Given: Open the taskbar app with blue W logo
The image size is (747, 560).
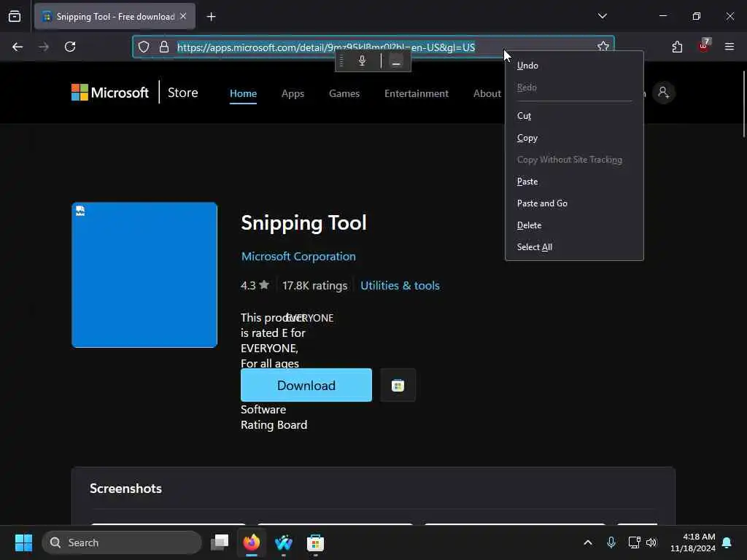Looking at the screenshot, I should [284, 542].
